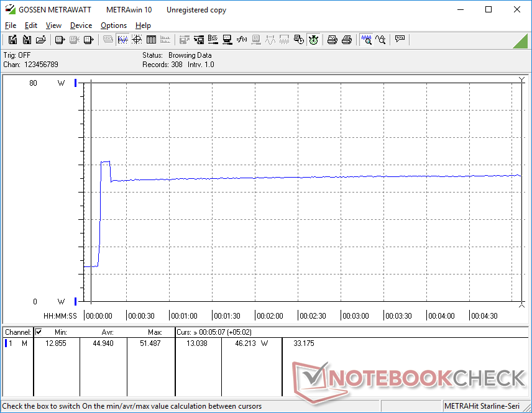
Task: Click the data table view icon
Action: (151, 40)
